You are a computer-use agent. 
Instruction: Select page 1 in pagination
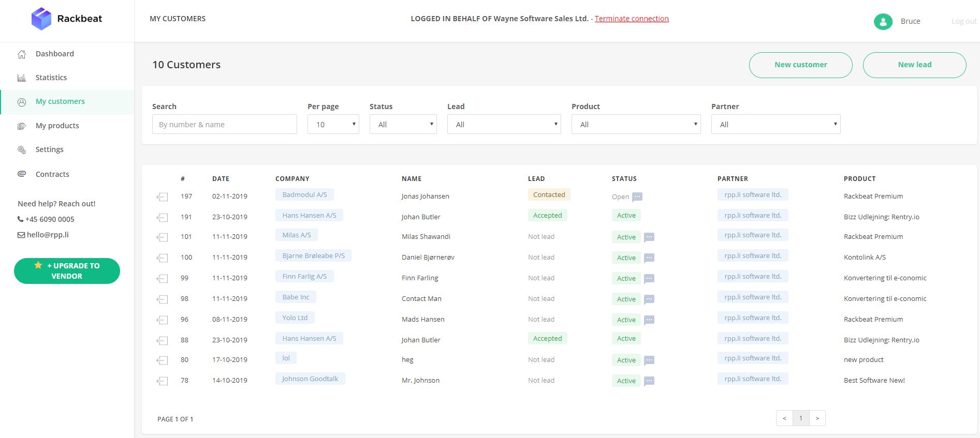[x=801, y=418]
